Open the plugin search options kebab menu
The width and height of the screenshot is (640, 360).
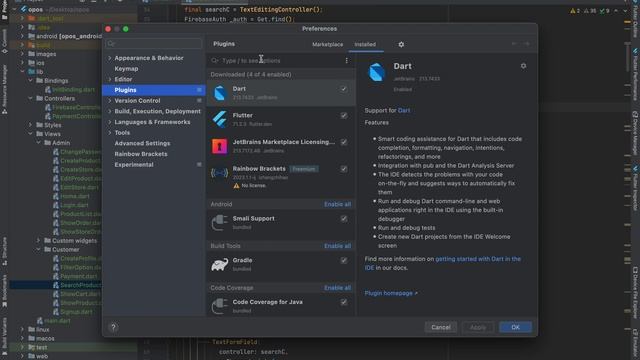[x=347, y=60]
